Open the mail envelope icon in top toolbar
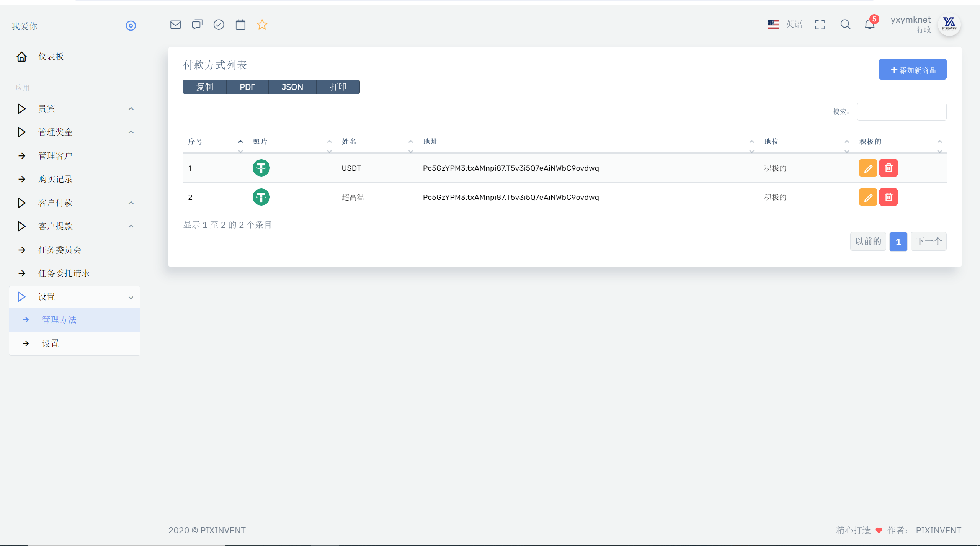Viewport: 980px width, 546px height. tap(175, 25)
